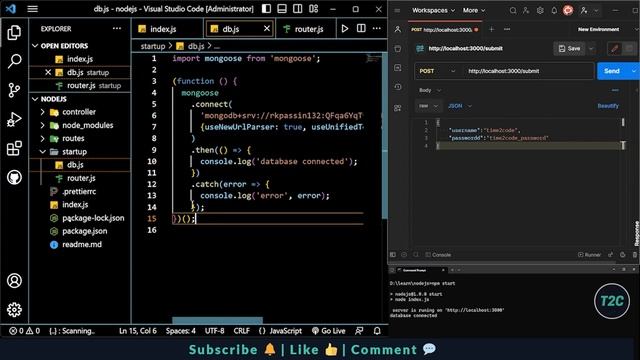Open Postman search icon
This screenshot has width=640, height=360.
513,11
